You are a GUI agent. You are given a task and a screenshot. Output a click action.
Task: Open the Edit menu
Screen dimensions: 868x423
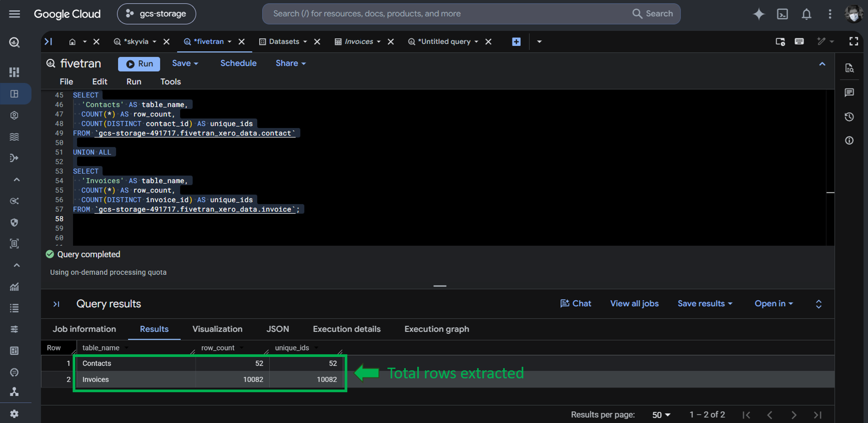(99, 82)
